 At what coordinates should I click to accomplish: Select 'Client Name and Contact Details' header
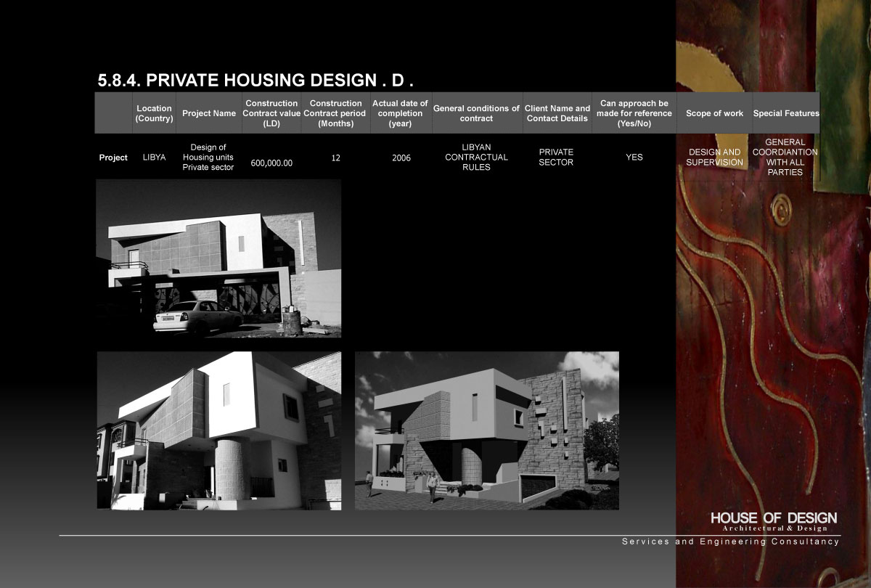point(557,113)
